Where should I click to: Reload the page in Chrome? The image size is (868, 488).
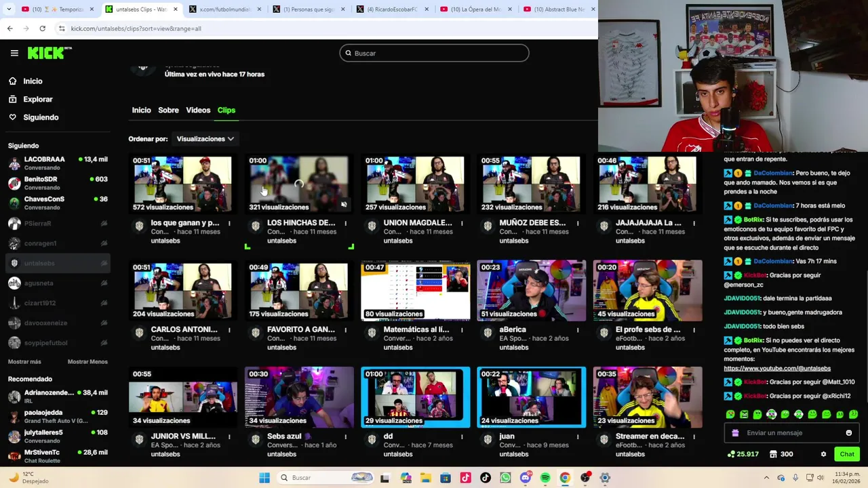pos(42,28)
